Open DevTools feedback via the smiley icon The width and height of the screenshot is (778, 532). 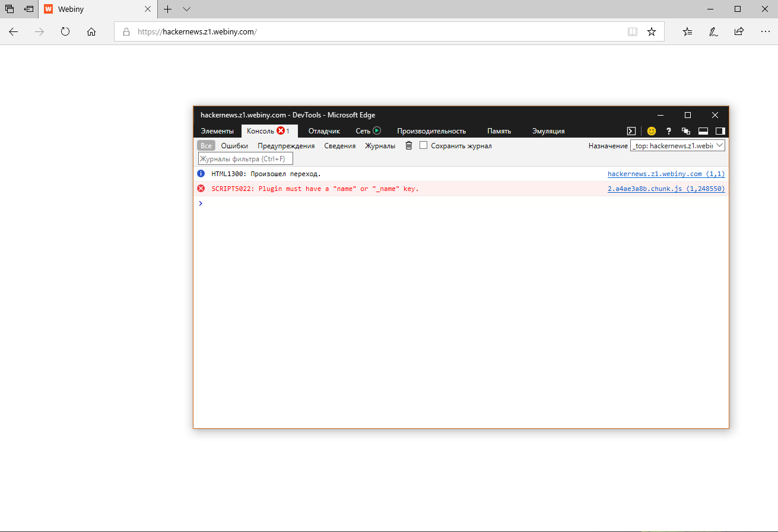click(x=651, y=130)
